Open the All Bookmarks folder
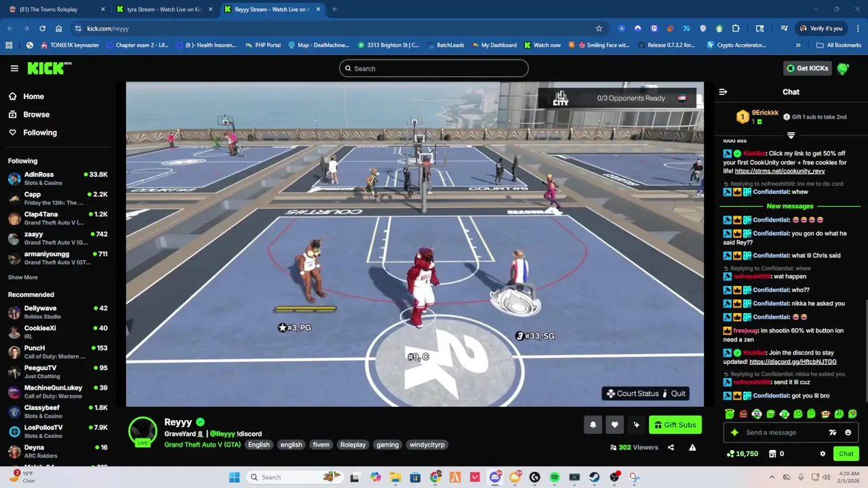The height and width of the screenshot is (488, 868). click(x=839, y=45)
